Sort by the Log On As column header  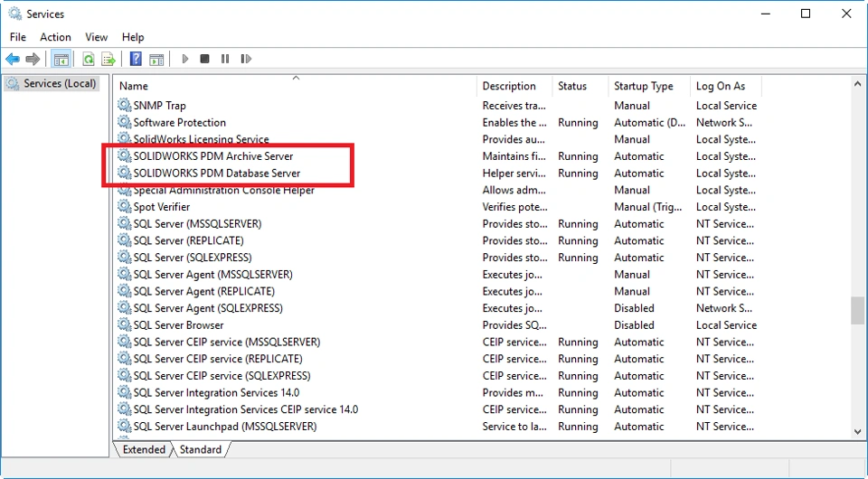(x=726, y=86)
